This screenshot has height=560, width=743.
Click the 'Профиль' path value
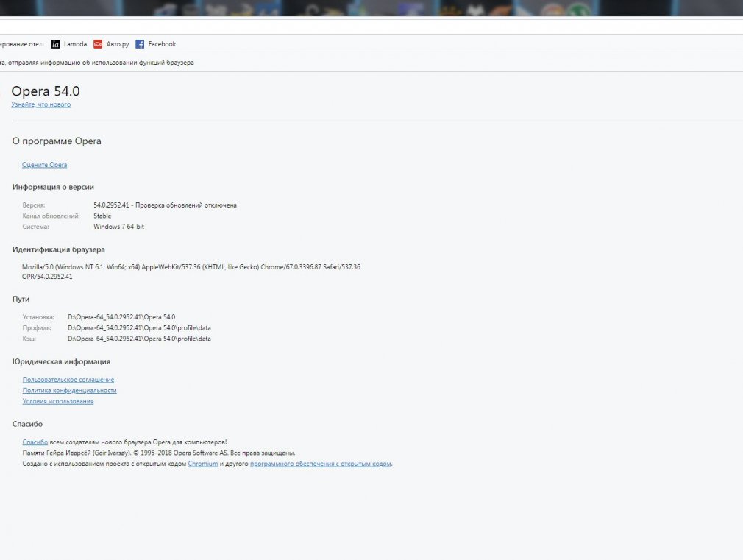(139, 328)
